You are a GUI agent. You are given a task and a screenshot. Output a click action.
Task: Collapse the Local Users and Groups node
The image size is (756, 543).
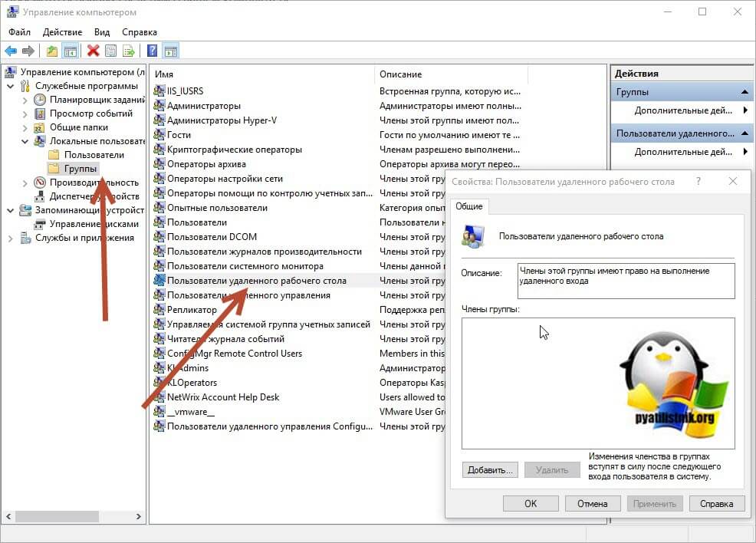25,141
